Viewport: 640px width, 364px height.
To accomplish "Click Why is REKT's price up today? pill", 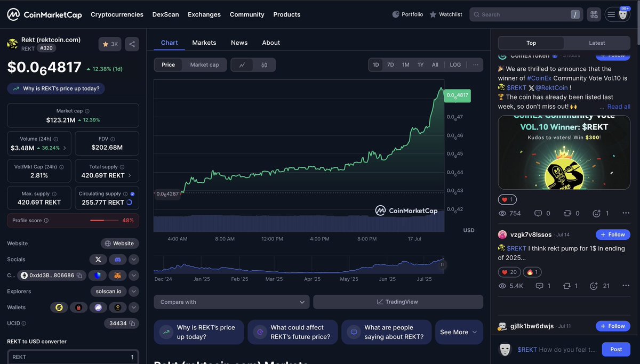I will (56, 88).
